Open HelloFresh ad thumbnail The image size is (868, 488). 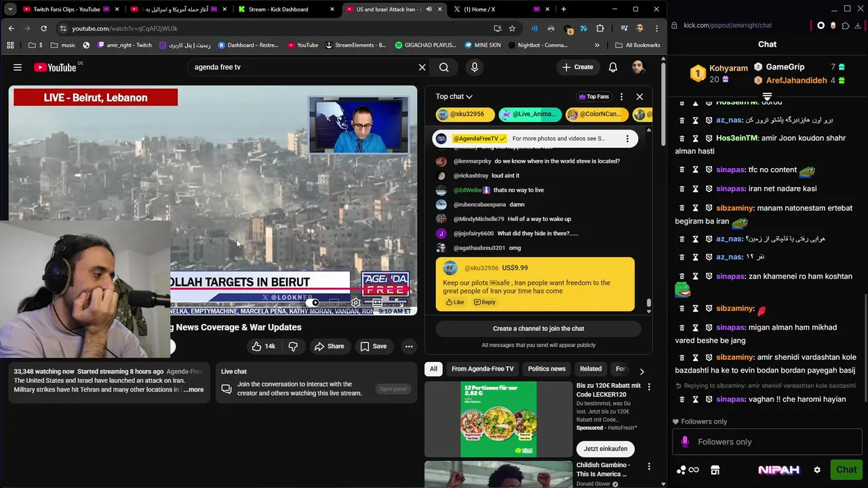coord(498,420)
